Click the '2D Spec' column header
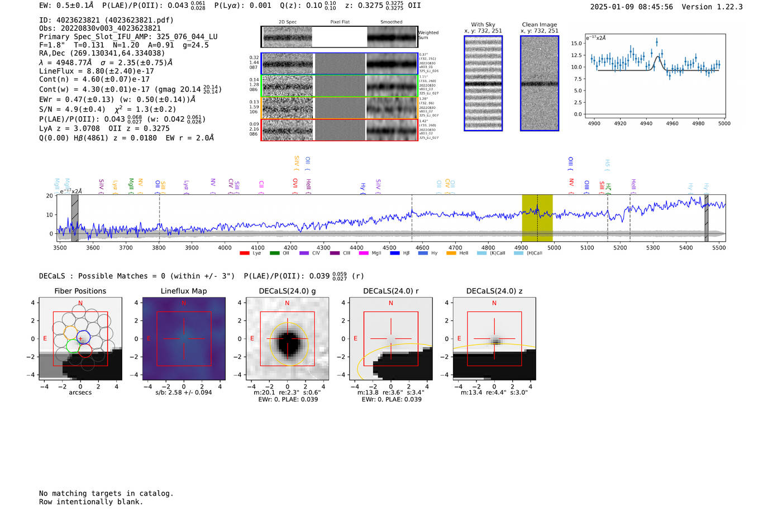Viewport: 782px width, 532px height. pyautogui.click(x=288, y=22)
